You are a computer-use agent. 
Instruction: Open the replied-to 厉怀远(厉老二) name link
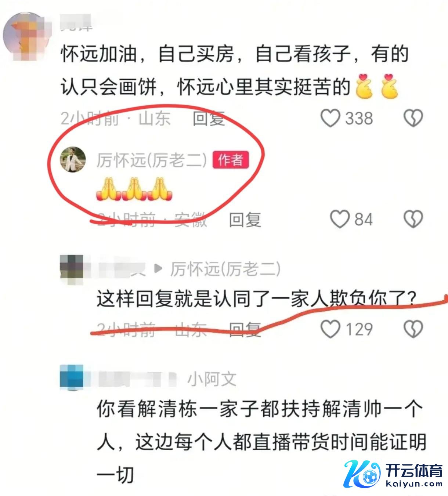(x=225, y=269)
